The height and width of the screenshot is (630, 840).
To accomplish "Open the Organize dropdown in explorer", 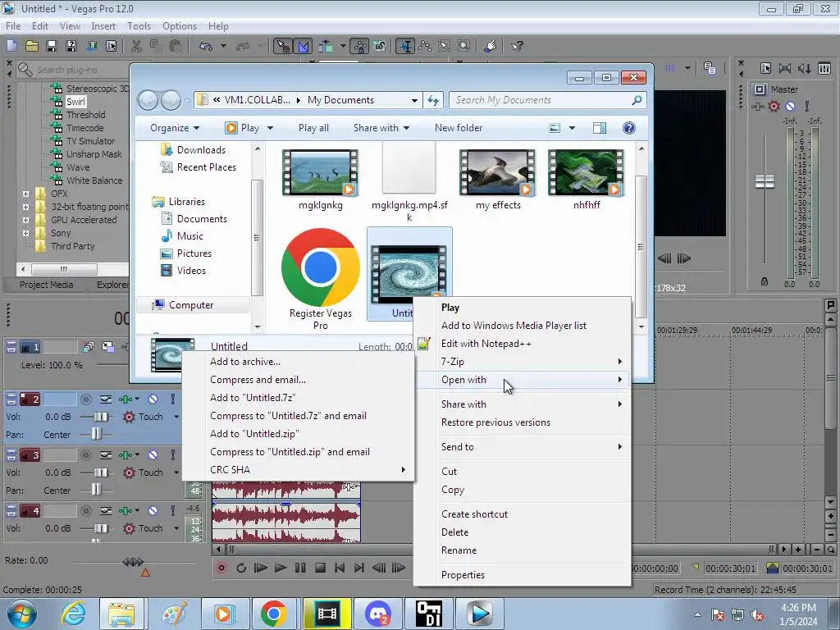I will (x=175, y=127).
